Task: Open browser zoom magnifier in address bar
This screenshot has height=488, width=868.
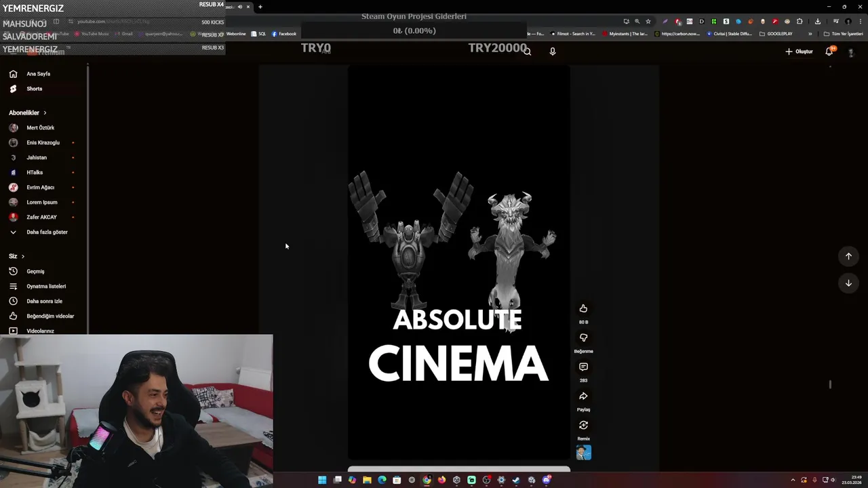Action: click(637, 21)
